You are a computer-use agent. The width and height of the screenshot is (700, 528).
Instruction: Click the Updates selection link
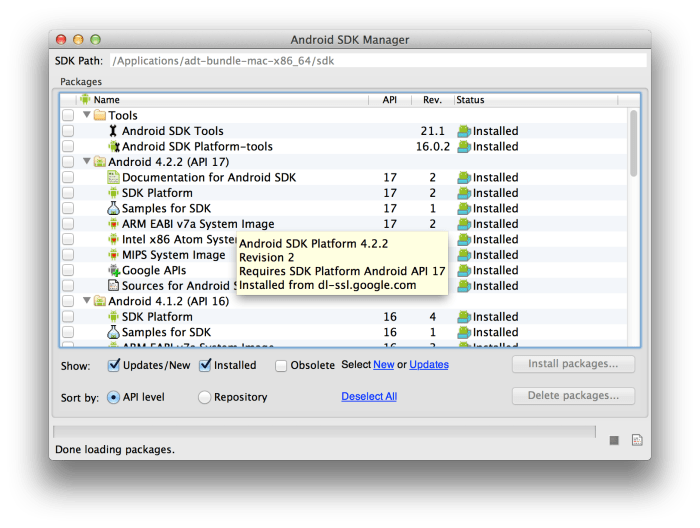point(429,365)
